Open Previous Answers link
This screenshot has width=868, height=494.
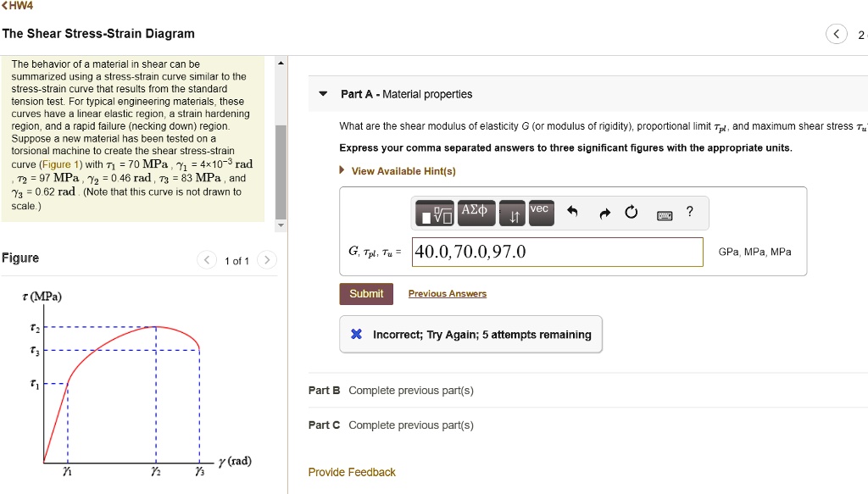447,294
